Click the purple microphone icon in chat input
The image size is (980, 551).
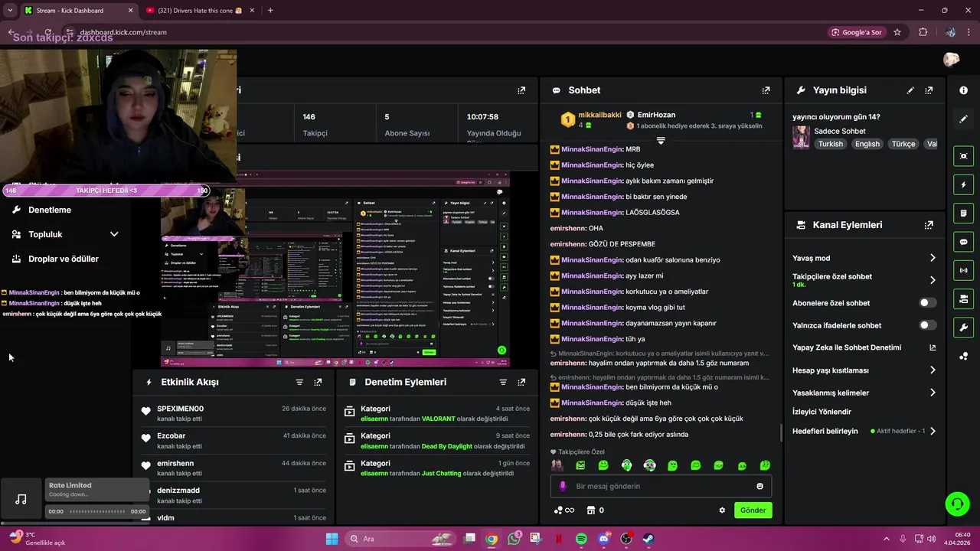(563, 486)
